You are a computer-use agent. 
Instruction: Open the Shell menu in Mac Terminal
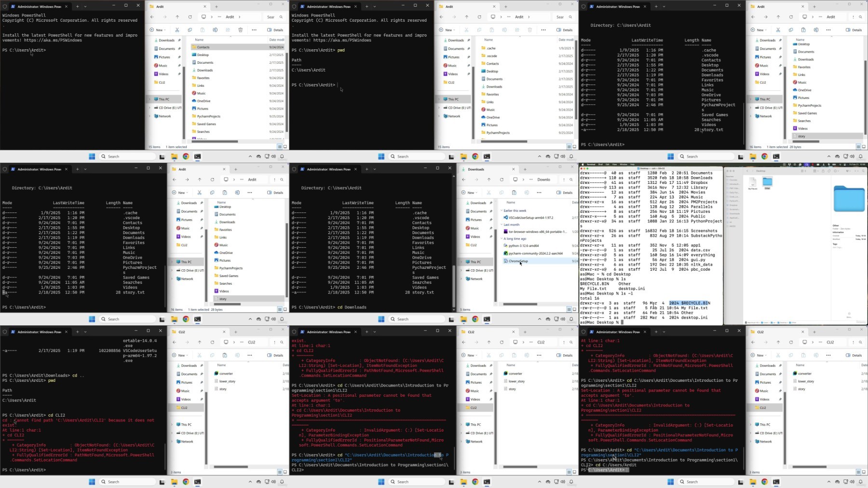pyautogui.click(x=600, y=165)
